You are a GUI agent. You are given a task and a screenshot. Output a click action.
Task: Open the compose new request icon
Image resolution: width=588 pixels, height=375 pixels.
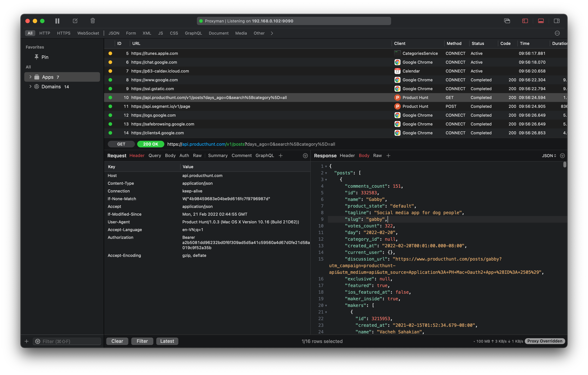[x=75, y=21]
